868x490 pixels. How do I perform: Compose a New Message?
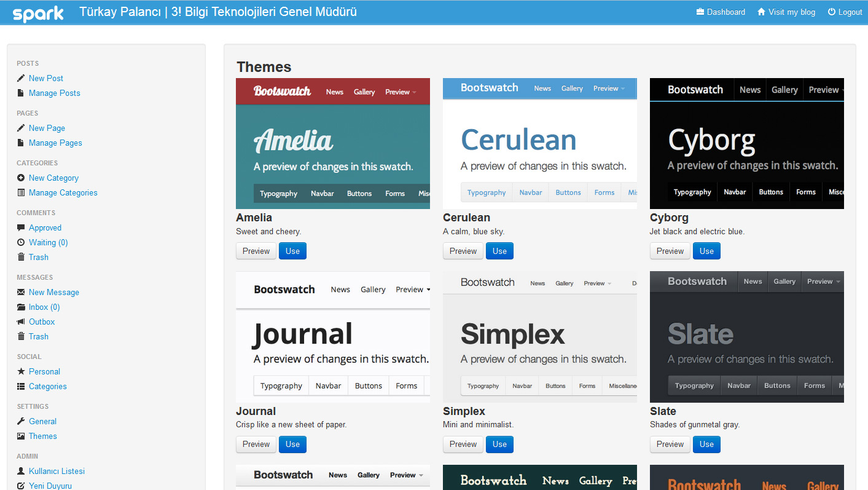point(54,292)
